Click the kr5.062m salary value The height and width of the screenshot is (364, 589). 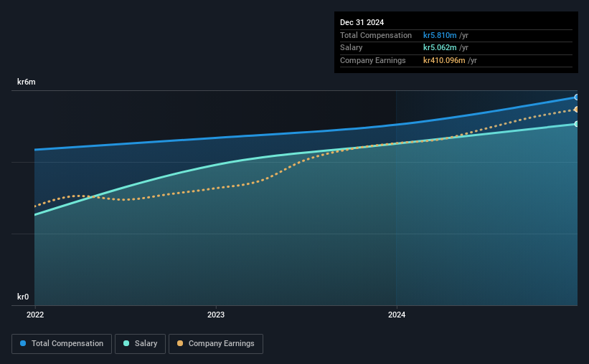click(440, 48)
